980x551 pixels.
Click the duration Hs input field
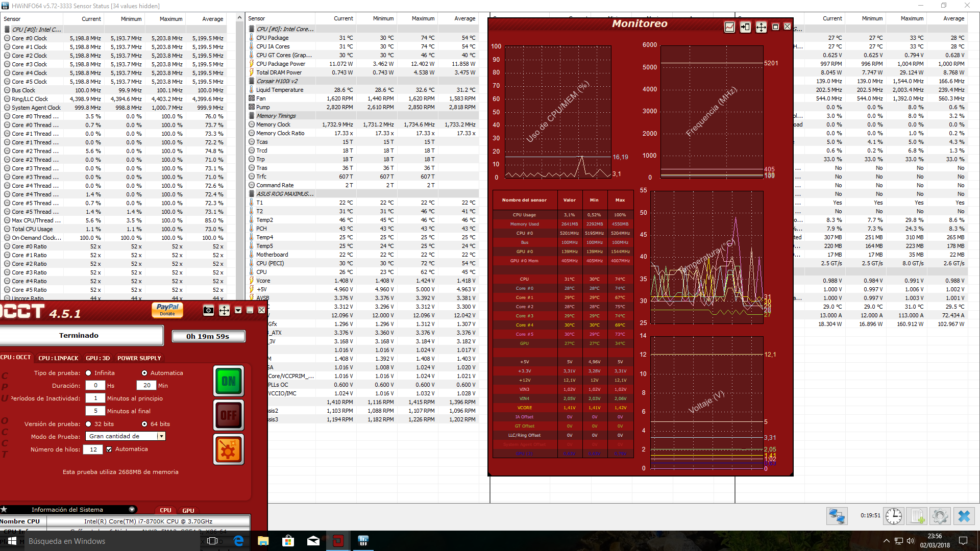point(95,386)
